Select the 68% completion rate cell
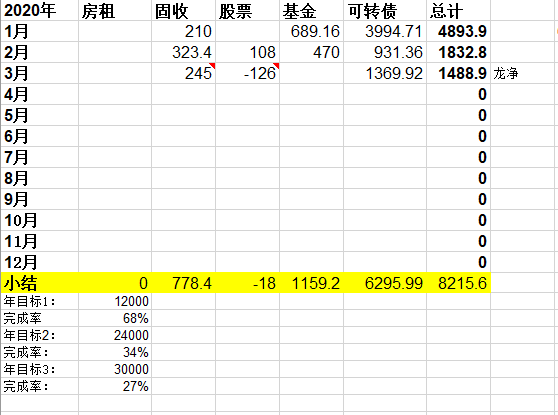 [115, 318]
